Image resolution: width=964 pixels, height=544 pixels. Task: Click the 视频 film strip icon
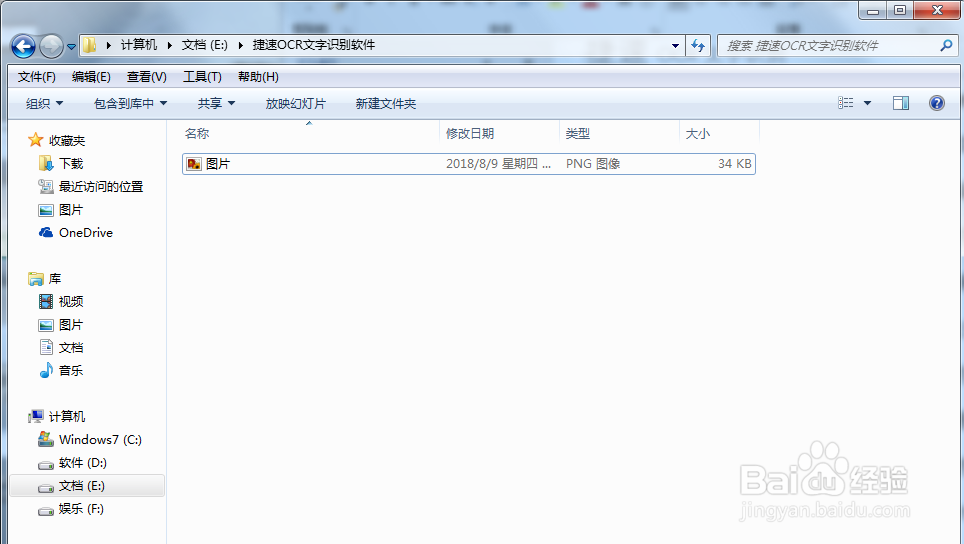45,301
